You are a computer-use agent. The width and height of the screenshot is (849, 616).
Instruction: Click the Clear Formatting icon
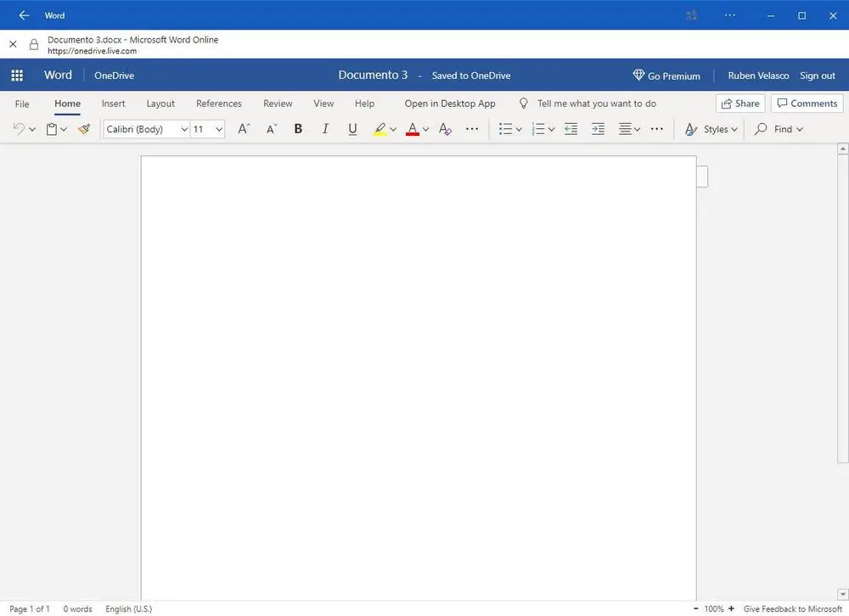[445, 129]
